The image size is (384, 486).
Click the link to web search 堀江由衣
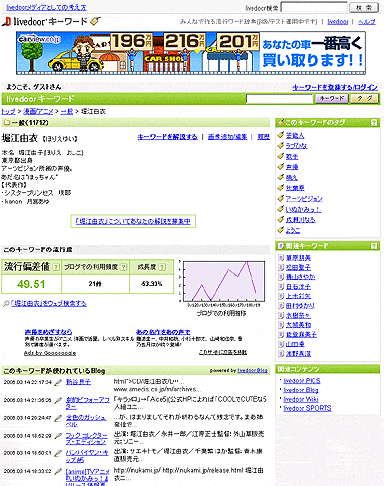49,304
